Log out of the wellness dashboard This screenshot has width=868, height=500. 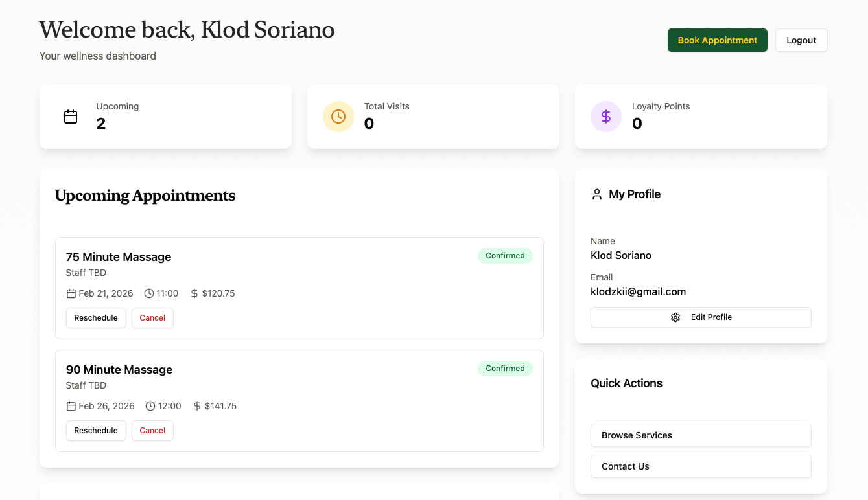[801, 40]
